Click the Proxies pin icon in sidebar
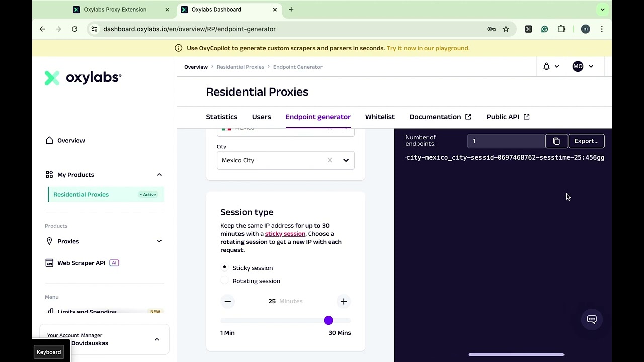Image resolution: width=644 pixels, height=362 pixels. point(49,241)
